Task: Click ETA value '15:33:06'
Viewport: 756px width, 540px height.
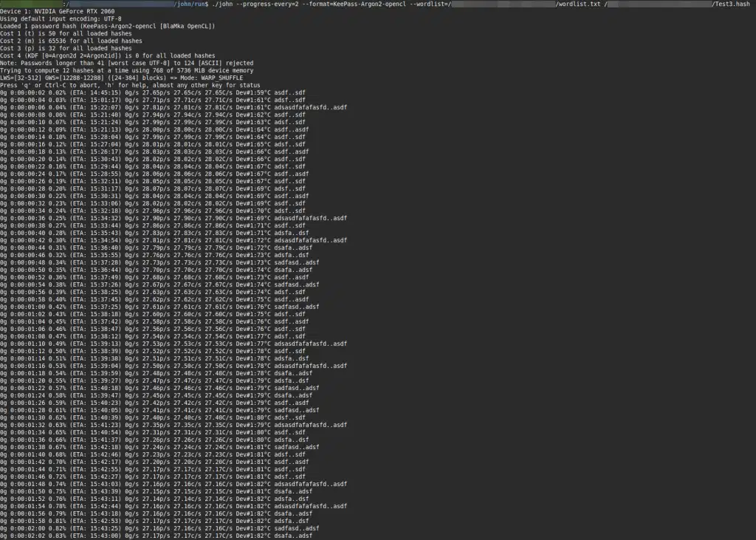Action: pyautogui.click(x=103, y=203)
